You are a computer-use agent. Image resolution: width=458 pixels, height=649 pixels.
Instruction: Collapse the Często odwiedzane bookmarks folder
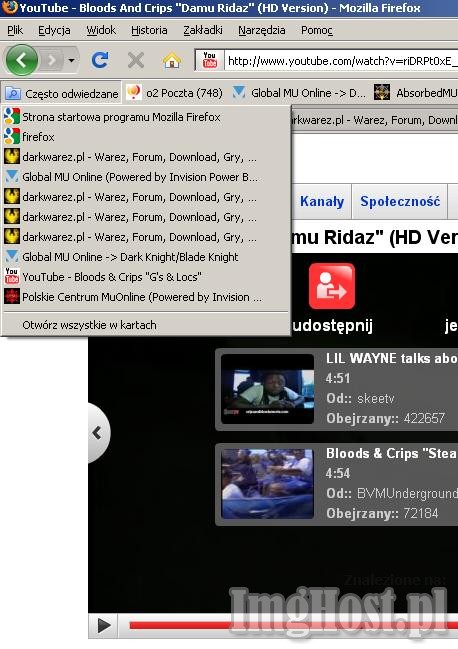[x=61, y=94]
